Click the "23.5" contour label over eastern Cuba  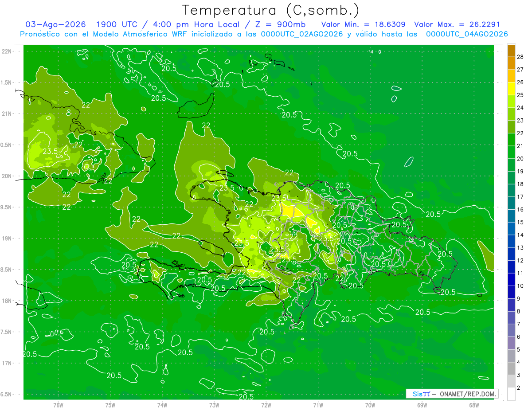[x=50, y=151]
